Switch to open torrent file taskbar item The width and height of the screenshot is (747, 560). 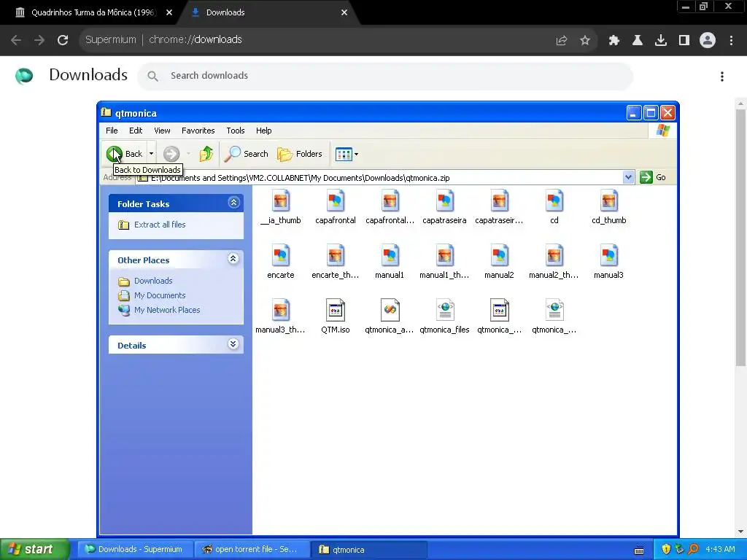point(251,550)
